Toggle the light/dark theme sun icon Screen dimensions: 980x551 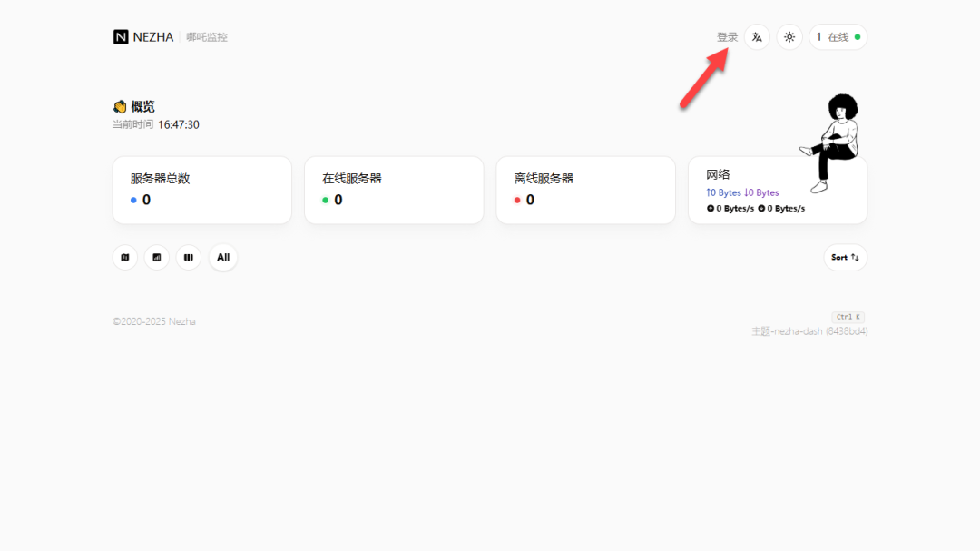point(789,37)
